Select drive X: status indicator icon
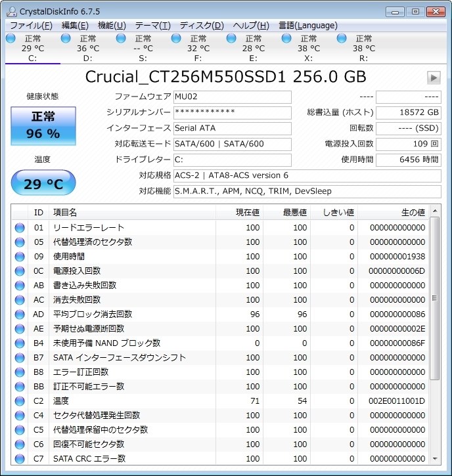Viewport: 452px width, 476px height. tap(286, 39)
